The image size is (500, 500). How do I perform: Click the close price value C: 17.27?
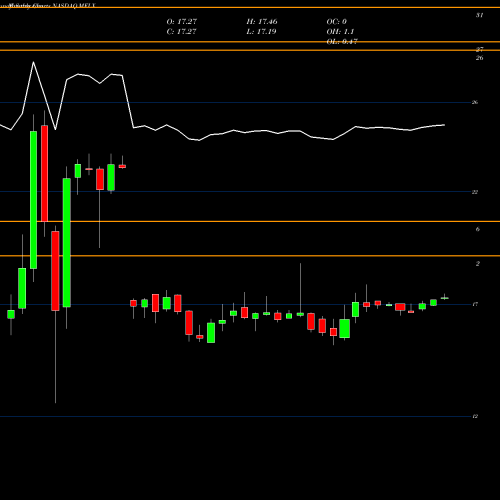click(x=182, y=32)
